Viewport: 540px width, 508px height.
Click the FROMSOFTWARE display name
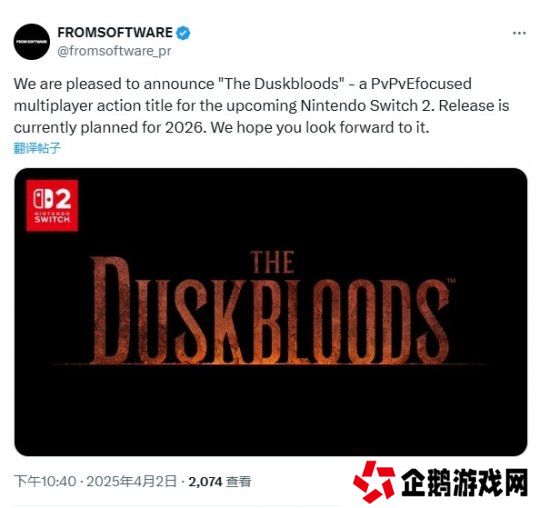click(x=115, y=33)
